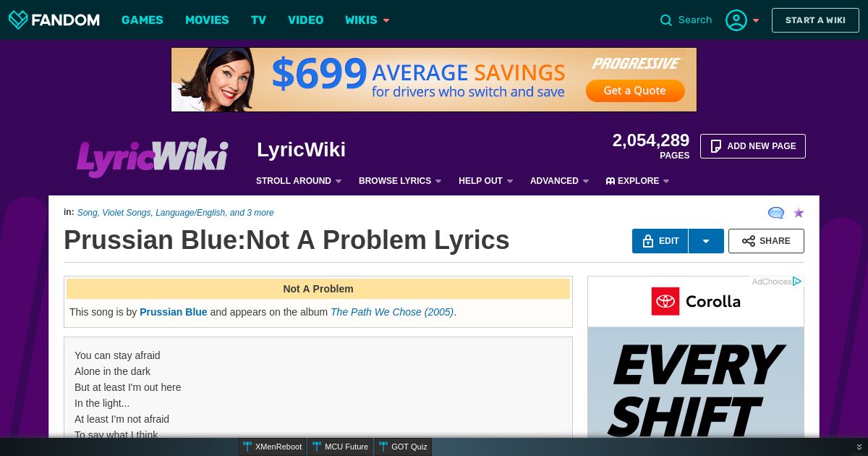Go to GAMES section
The height and width of the screenshot is (456, 868).
pyautogui.click(x=142, y=20)
